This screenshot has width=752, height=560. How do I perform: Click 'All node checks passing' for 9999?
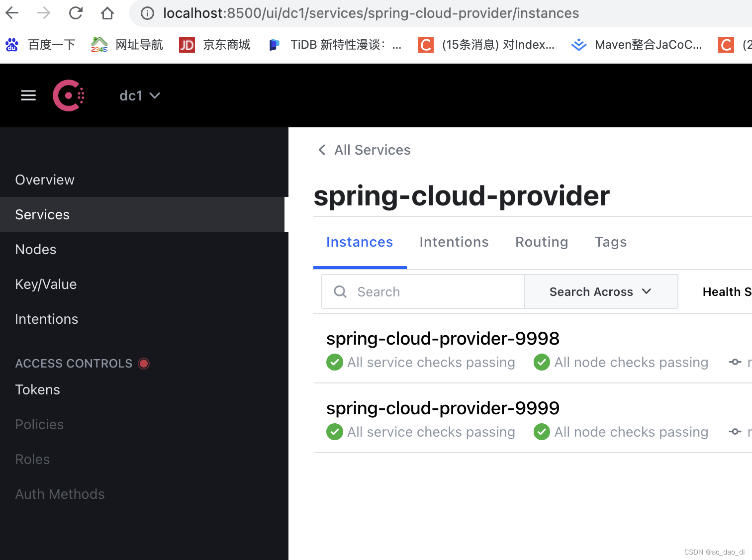point(631,432)
